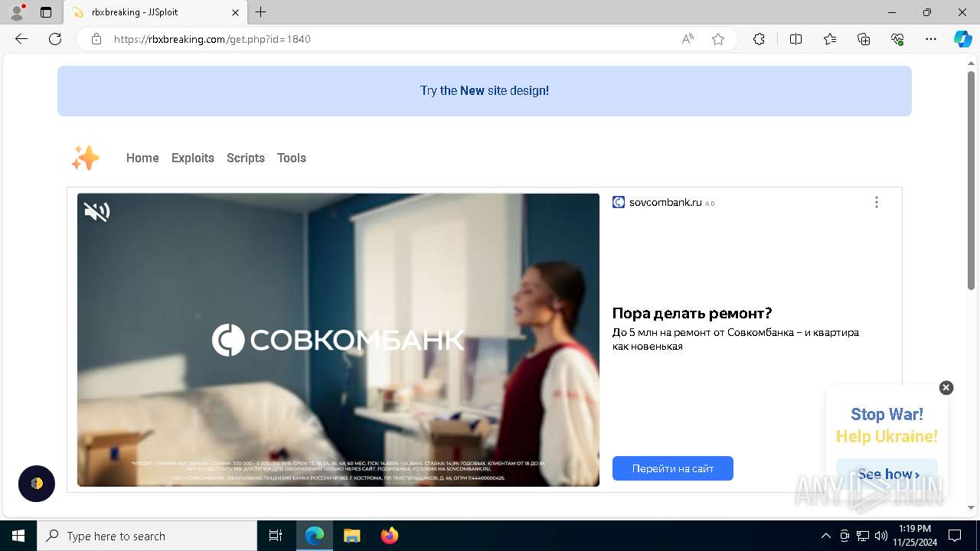Screen dimensions: 980x551
Task: Toggle dark mode round button
Action: 37,484
